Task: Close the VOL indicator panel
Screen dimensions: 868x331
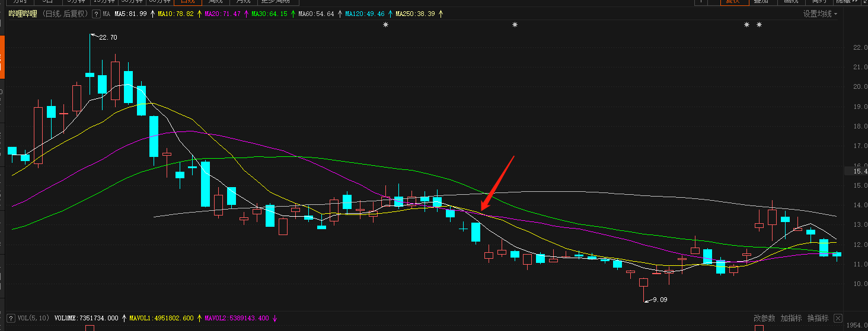Action: tap(838, 319)
